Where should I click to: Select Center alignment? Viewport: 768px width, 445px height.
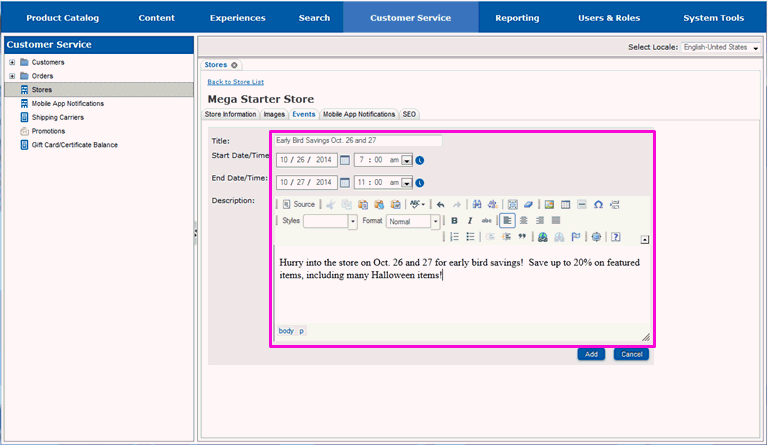(524, 221)
